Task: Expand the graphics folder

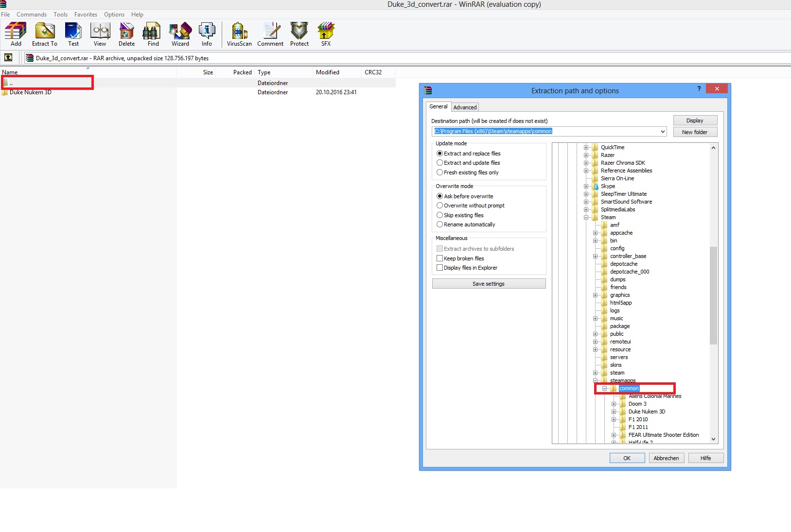Action: [x=595, y=295]
